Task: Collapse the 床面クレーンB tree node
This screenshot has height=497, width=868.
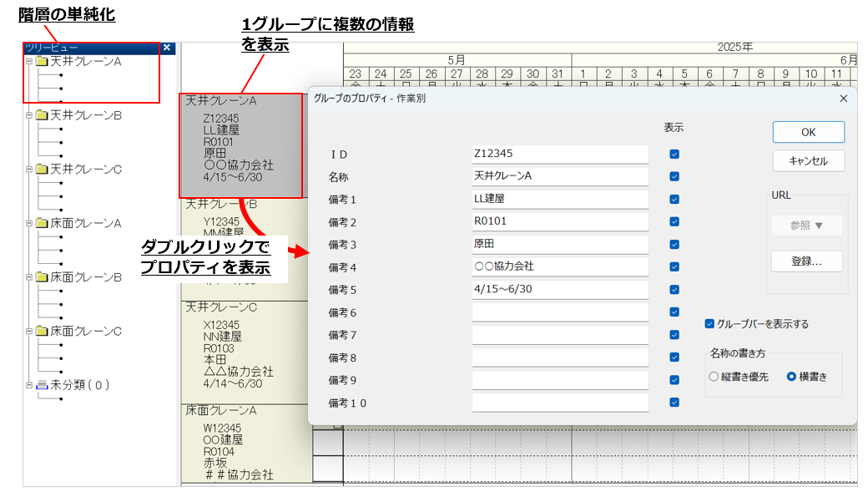Action: click(29, 277)
